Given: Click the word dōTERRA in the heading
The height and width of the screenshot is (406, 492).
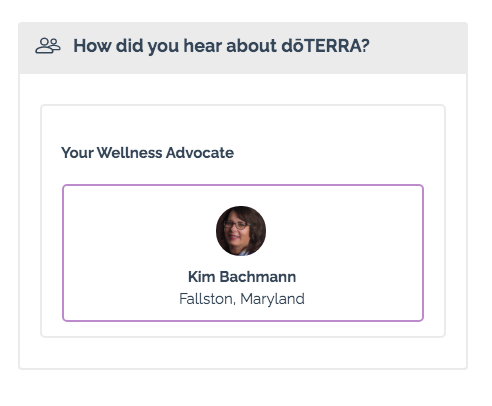Looking at the screenshot, I should [325, 46].
